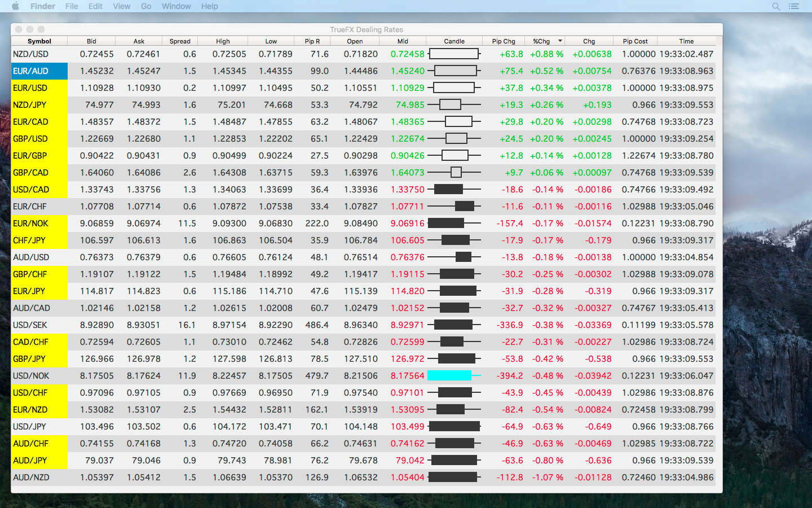Open the Finder menu
The image size is (812, 508).
(43, 6)
